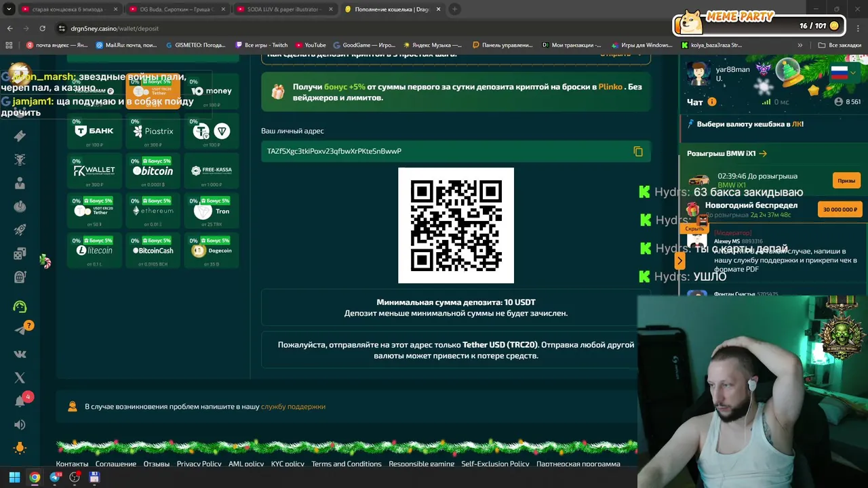Reload the current page
Screen dimensions: 868x488
click(x=42, y=28)
